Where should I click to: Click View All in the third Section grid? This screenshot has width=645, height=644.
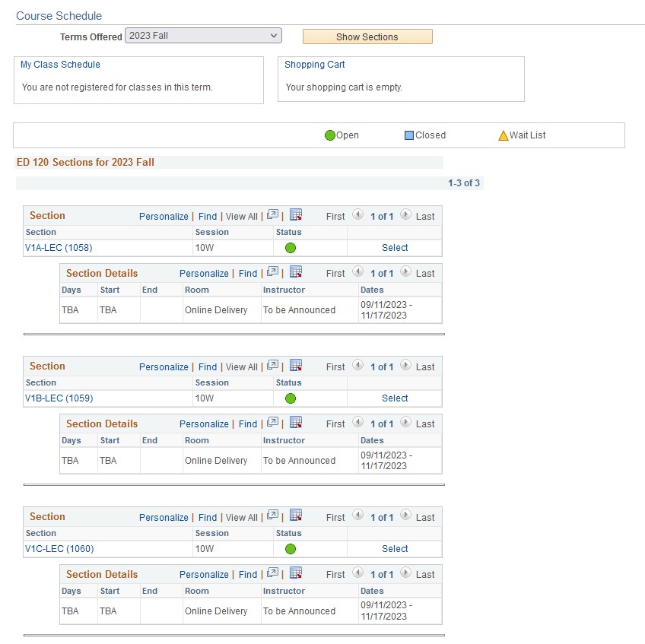[x=242, y=517]
